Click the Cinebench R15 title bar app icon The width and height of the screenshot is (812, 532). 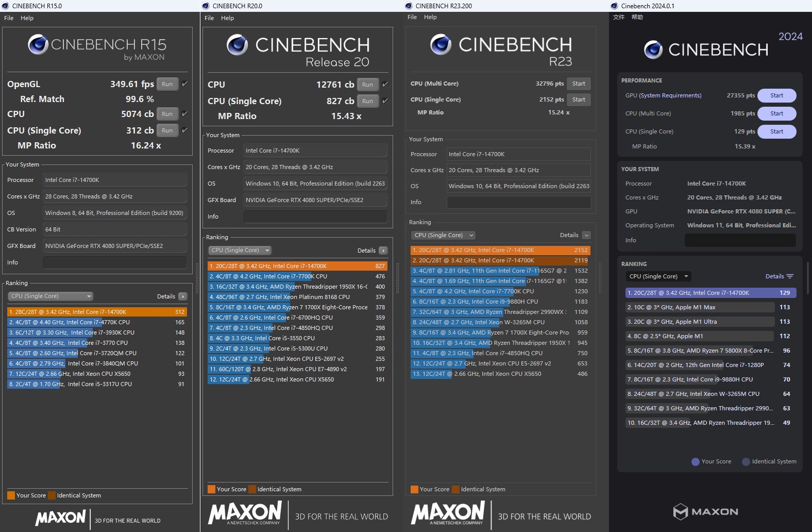6,6
